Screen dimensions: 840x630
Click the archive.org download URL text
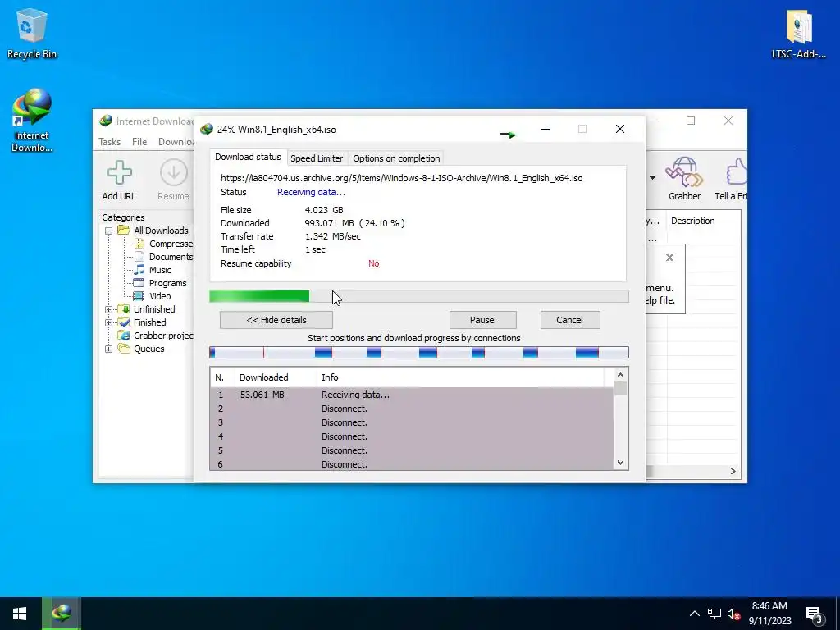(401, 178)
